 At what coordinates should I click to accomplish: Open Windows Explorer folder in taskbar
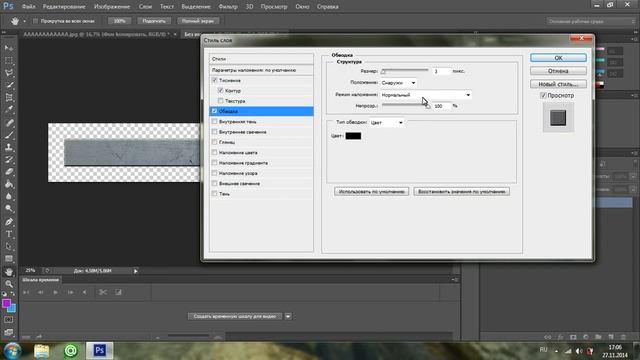click(42, 351)
